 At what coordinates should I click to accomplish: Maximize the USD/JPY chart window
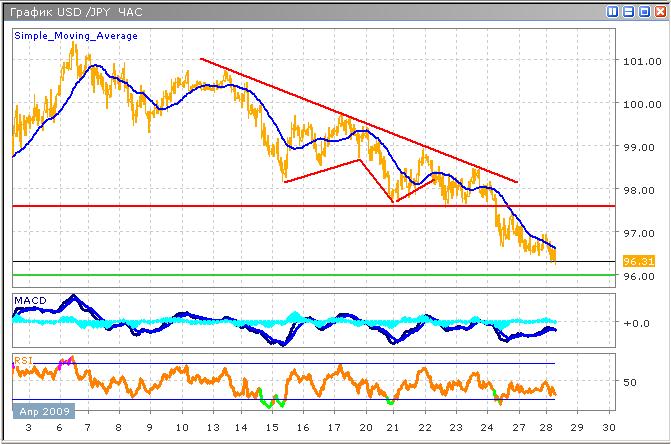coord(643,12)
